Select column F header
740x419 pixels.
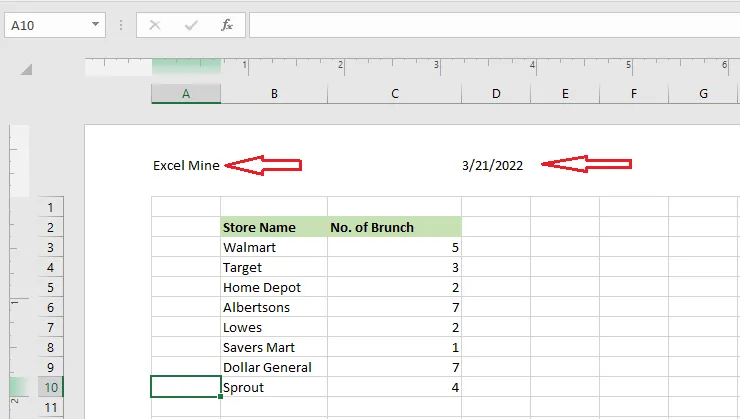click(634, 94)
